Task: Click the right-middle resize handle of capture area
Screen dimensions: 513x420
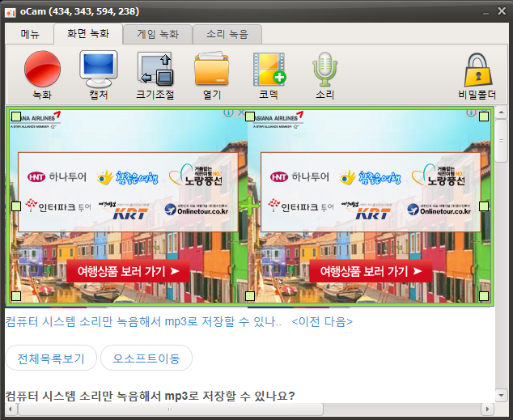Action: point(484,206)
